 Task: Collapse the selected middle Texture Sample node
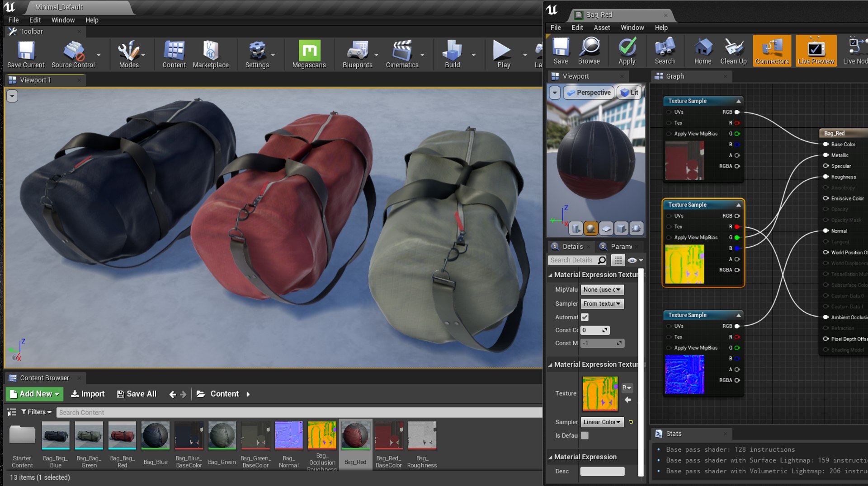coord(738,205)
